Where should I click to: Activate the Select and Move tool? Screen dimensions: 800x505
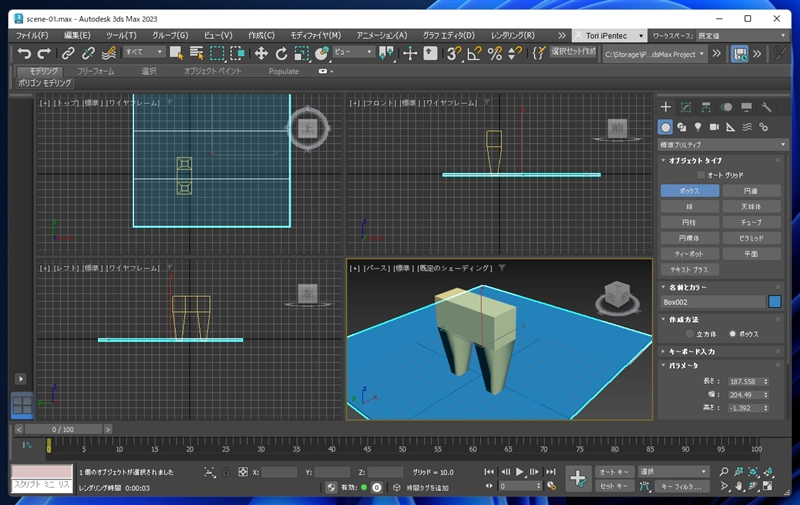pos(261,53)
